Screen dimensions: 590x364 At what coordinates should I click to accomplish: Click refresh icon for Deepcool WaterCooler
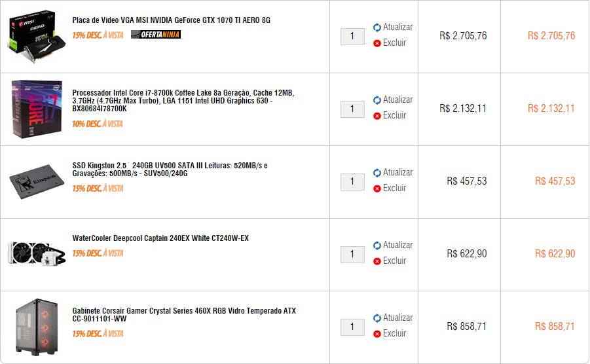point(377,245)
